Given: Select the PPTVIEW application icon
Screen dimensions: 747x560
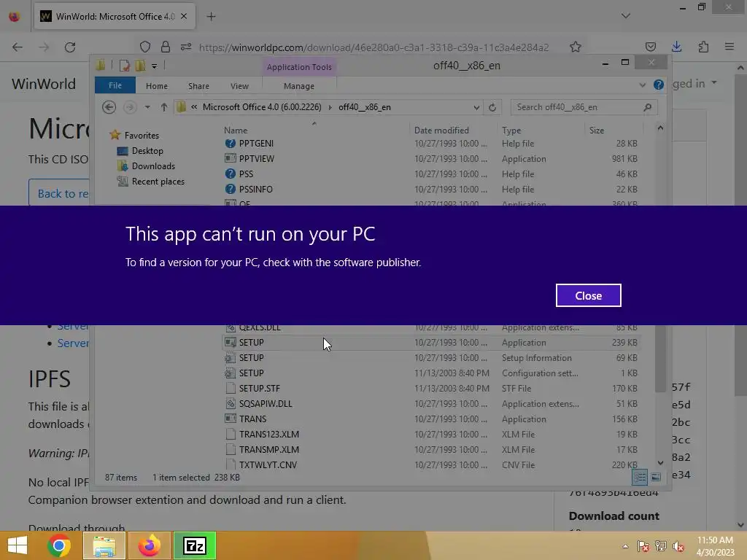Looking at the screenshot, I should point(230,158).
